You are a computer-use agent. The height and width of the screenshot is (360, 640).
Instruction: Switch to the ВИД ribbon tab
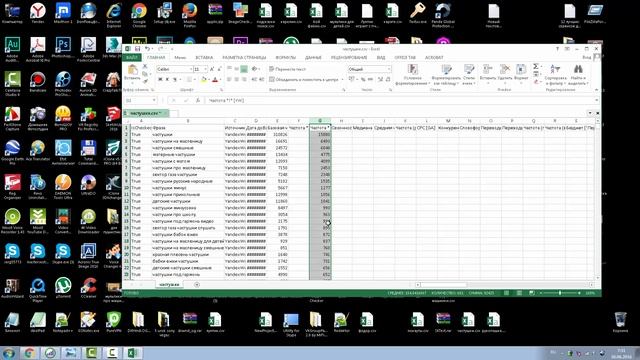click(x=381, y=58)
